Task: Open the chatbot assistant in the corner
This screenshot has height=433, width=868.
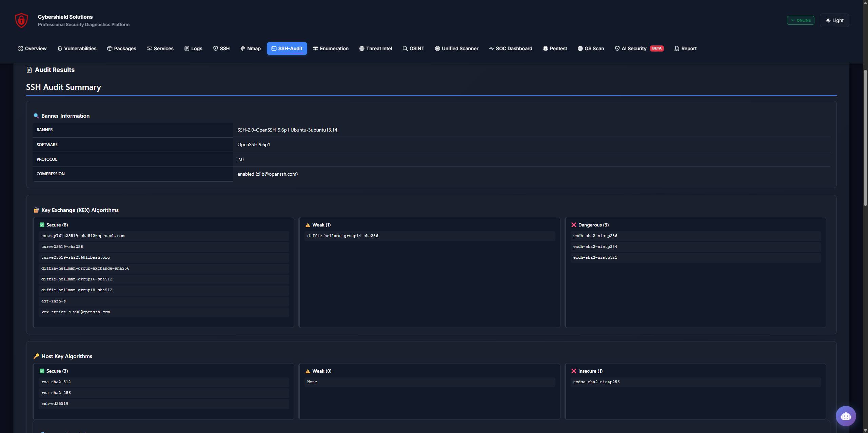Action: 846,416
